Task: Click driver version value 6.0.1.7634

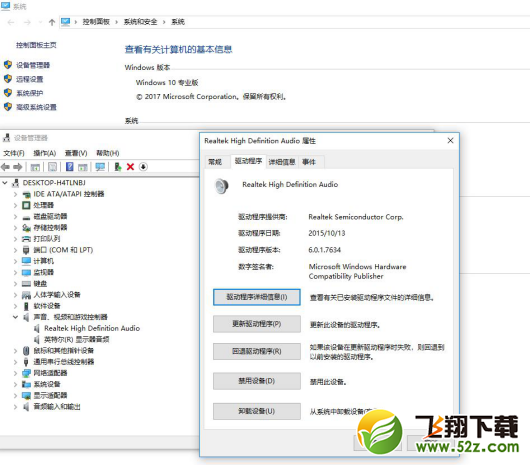Action: click(x=324, y=250)
